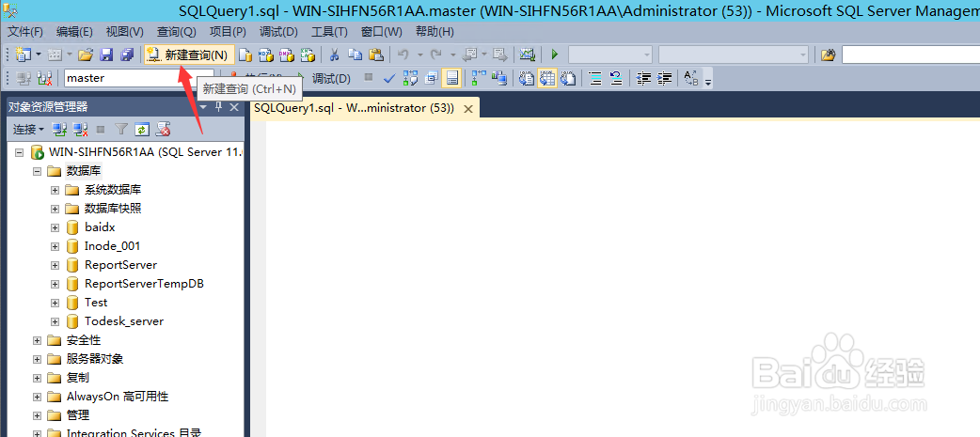Click the change connection icon beside master

[x=44, y=78]
